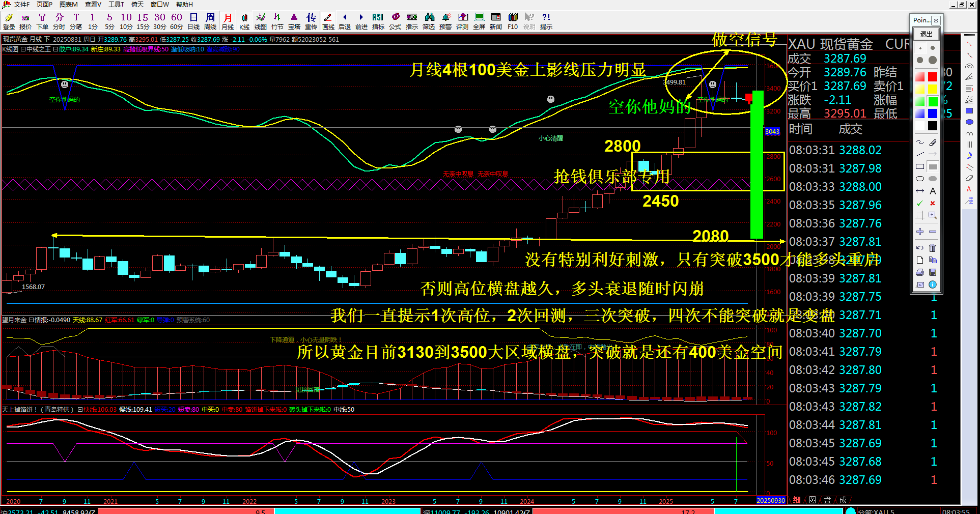Screen dimensions: 980x514
Task: Pick the solid blue color swatch
Action: coord(932,113)
